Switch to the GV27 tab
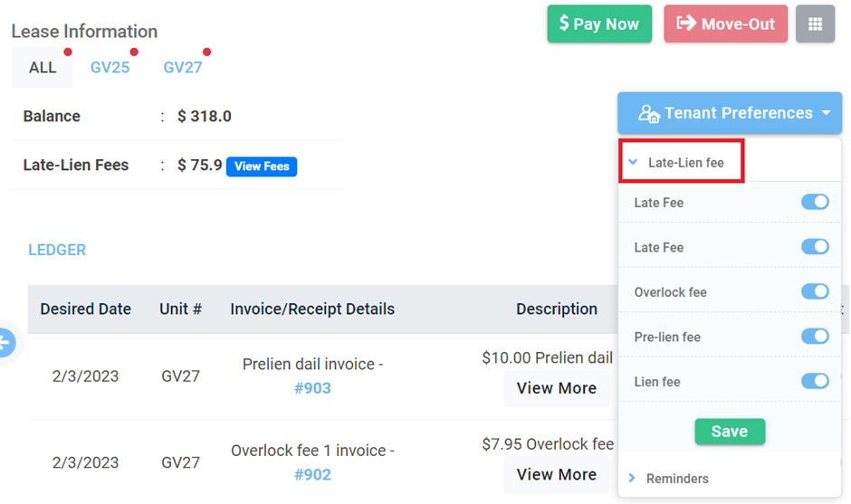This screenshot has width=851, height=504. point(183,67)
